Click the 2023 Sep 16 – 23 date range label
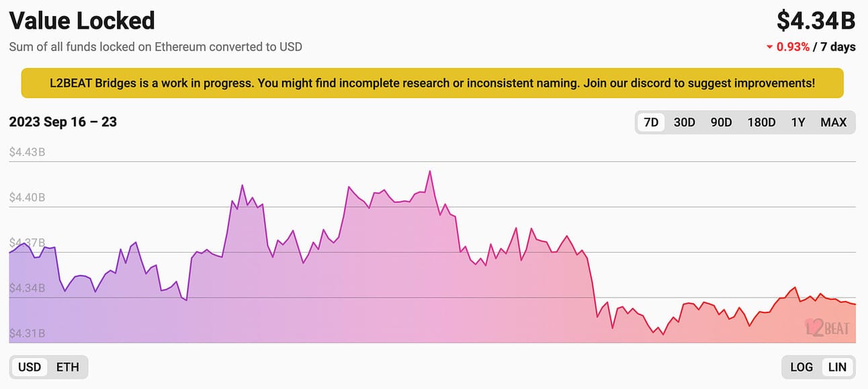868x389 pixels. click(62, 122)
